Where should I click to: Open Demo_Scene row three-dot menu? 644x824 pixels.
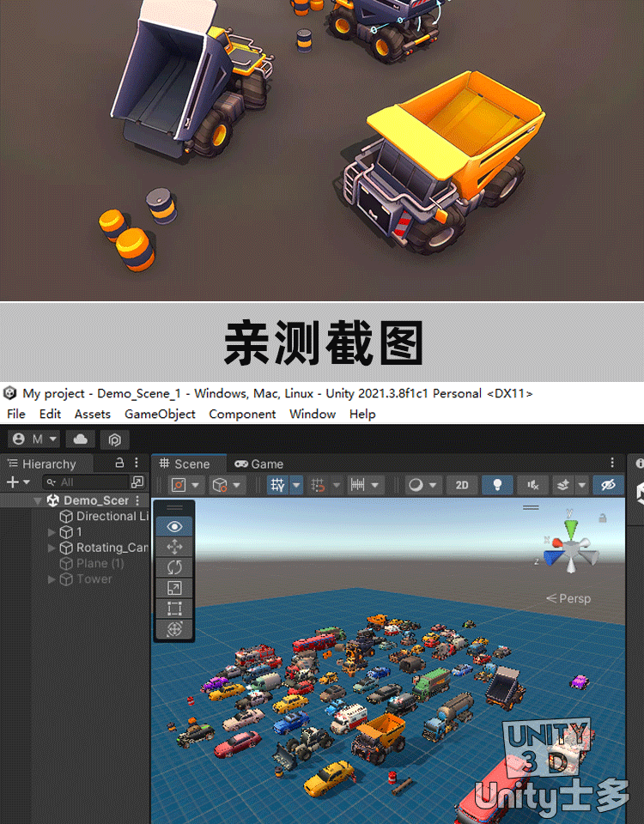[x=137, y=500]
